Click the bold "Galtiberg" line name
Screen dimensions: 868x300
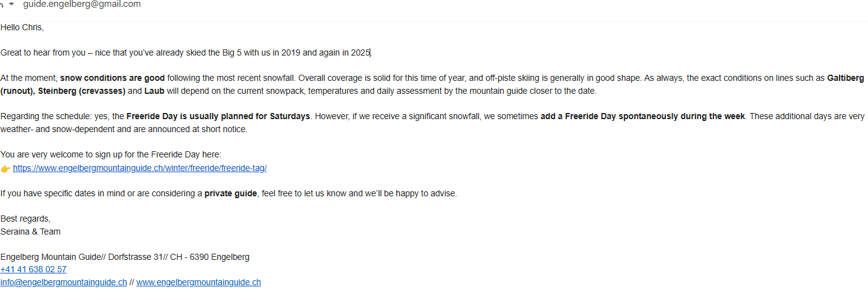(x=845, y=78)
